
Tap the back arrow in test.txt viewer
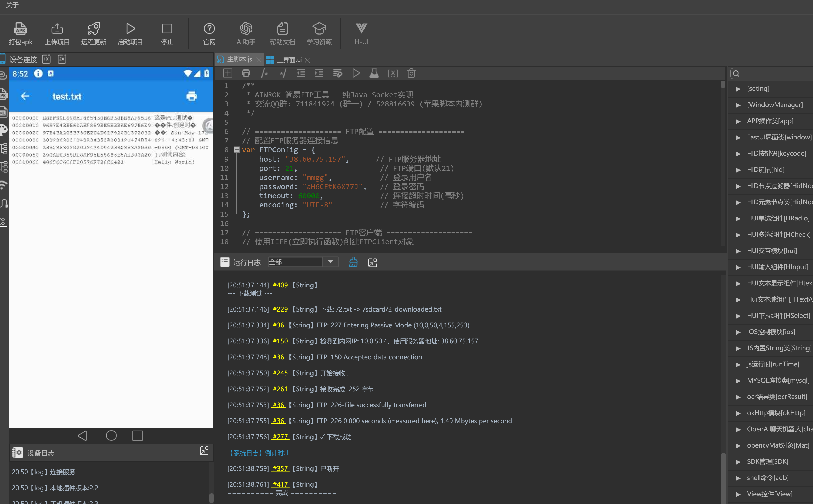[x=25, y=96]
